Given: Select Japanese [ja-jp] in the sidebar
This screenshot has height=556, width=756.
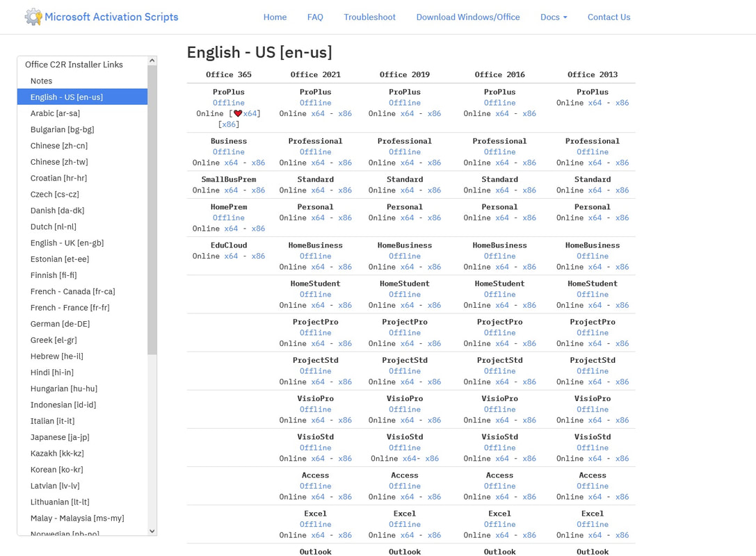Looking at the screenshot, I should pyautogui.click(x=60, y=436).
